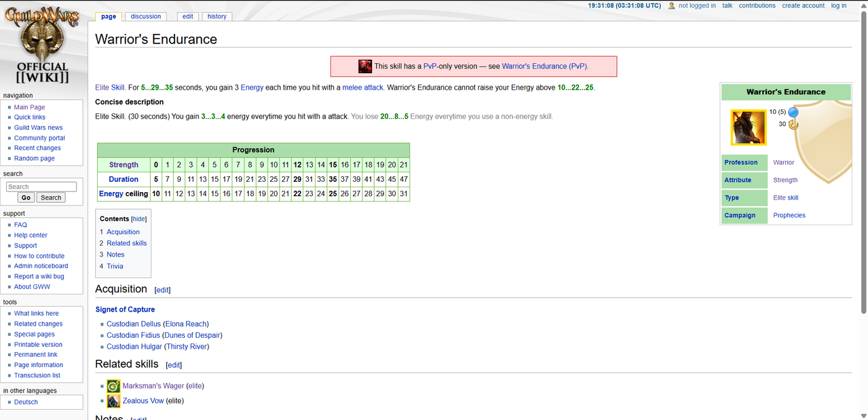
Task: Jump to Trivia in Contents
Action: click(x=115, y=266)
